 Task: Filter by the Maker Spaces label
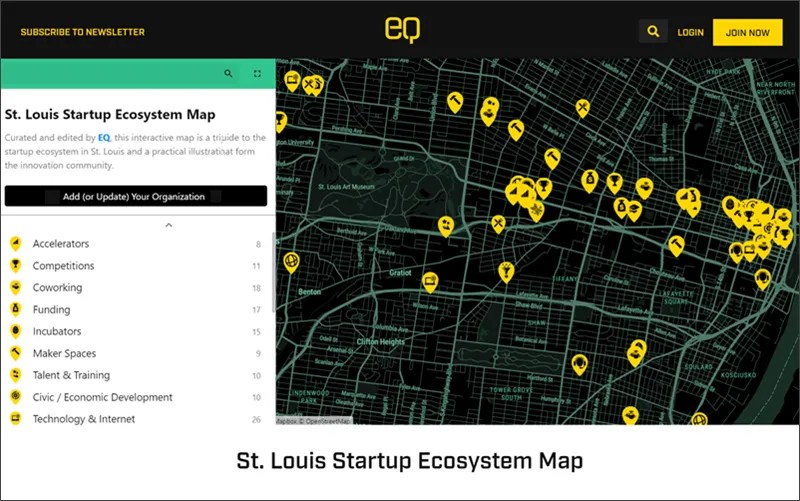pos(64,353)
